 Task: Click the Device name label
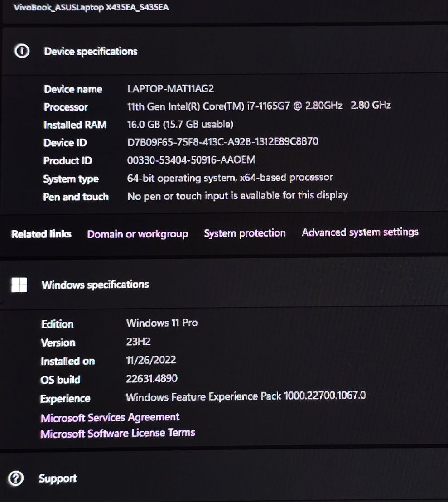click(73, 89)
